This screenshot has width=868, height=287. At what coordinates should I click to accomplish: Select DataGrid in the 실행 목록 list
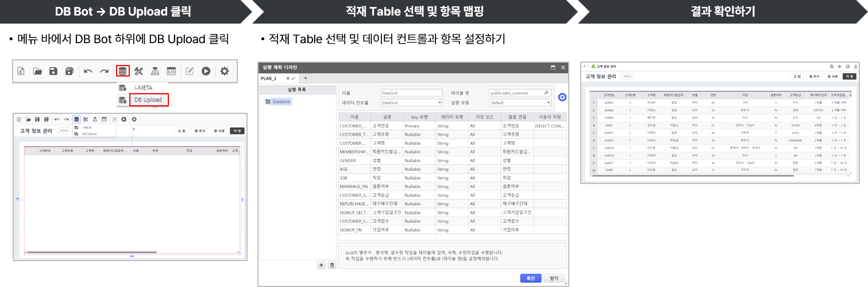click(281, 102)
